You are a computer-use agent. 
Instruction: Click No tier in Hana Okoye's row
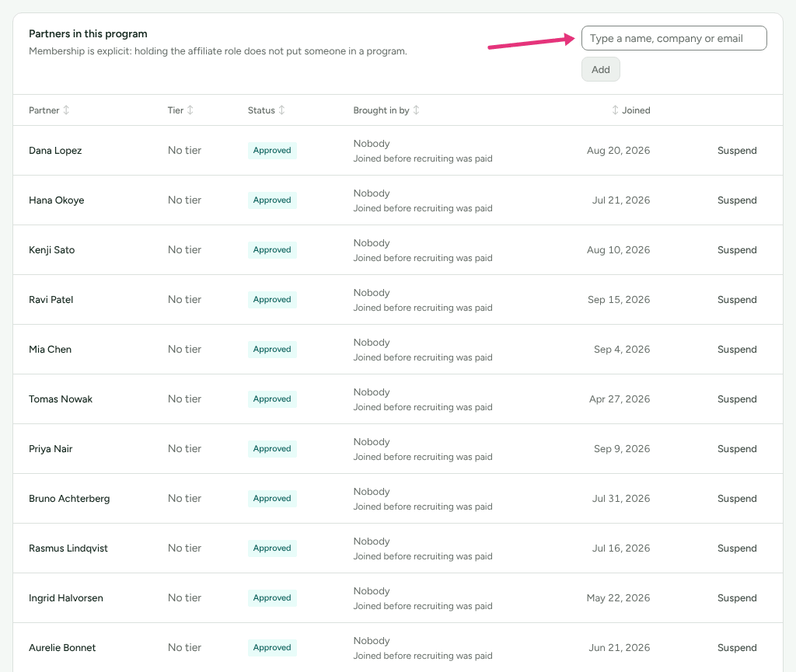click(x=185, y=200)
